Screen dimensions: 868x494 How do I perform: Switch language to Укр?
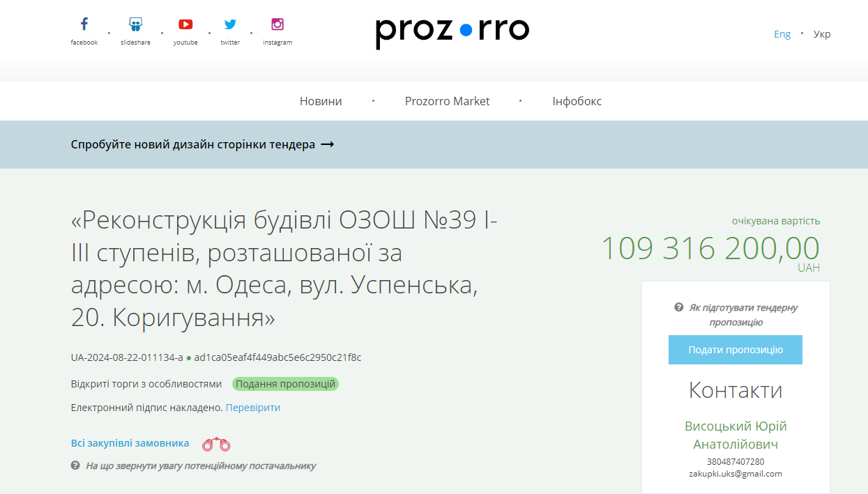tap(822, 34)
